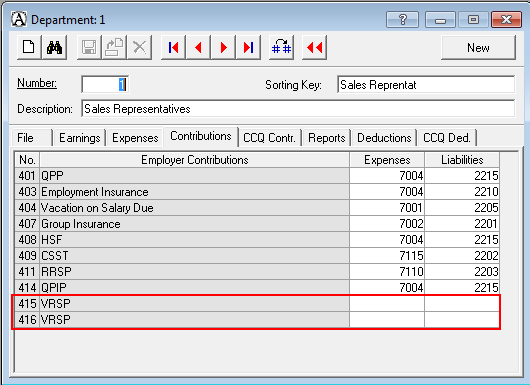Viewport: 530px width, 385px height.
Task: Go to the previous record
Action: [198, 47]
